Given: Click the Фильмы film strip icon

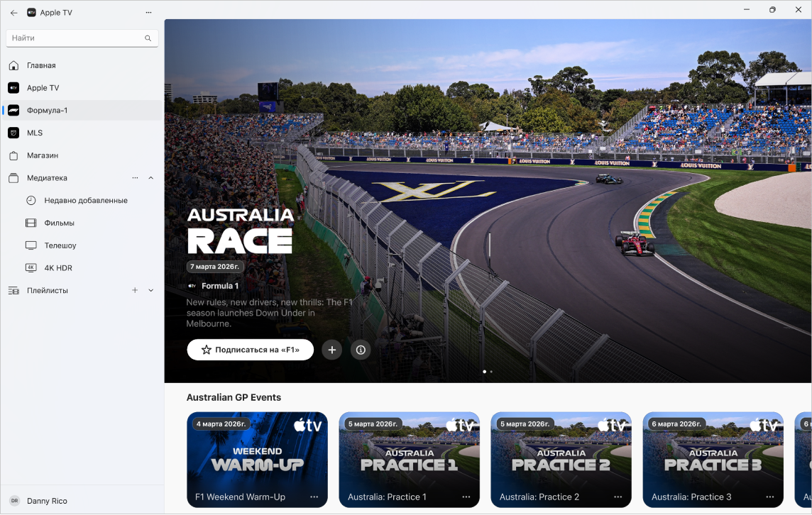Looking at the screenshot, I should point(31,223).
